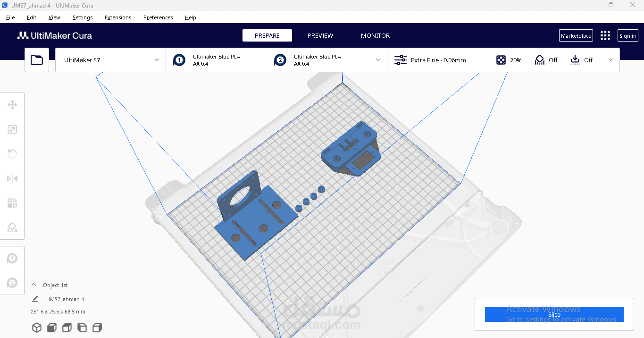Expand the print settings panel chevron

pos(611,60)
